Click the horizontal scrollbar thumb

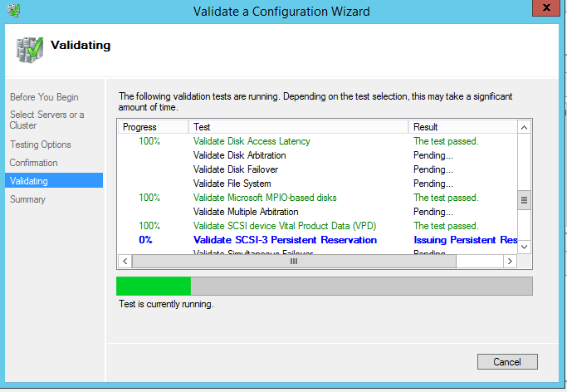(292, 261)
